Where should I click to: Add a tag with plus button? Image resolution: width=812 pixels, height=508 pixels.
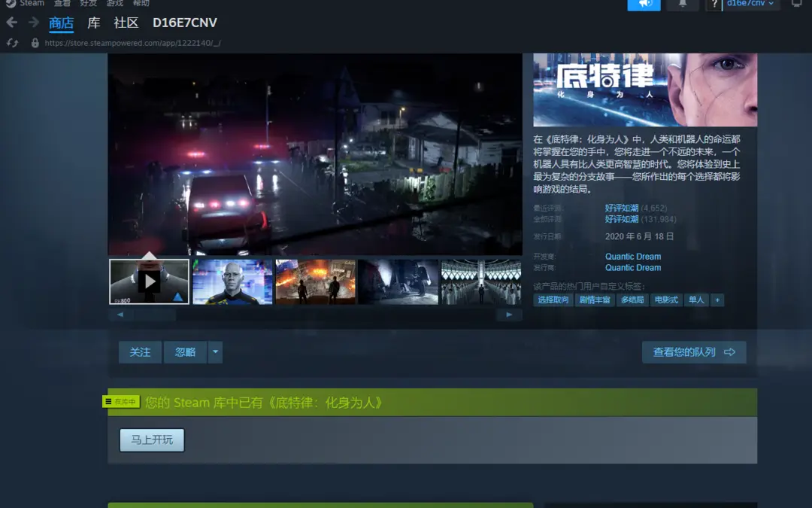click(717, 300)
